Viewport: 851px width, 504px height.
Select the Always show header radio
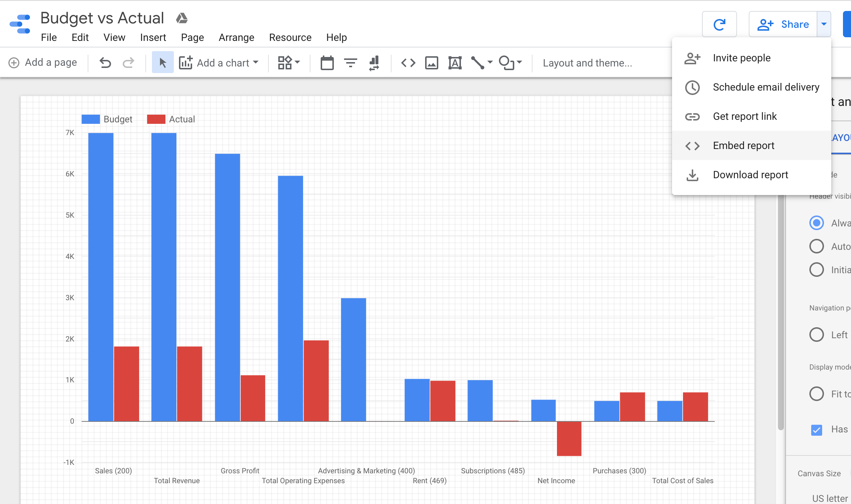(x=816, y=223)
